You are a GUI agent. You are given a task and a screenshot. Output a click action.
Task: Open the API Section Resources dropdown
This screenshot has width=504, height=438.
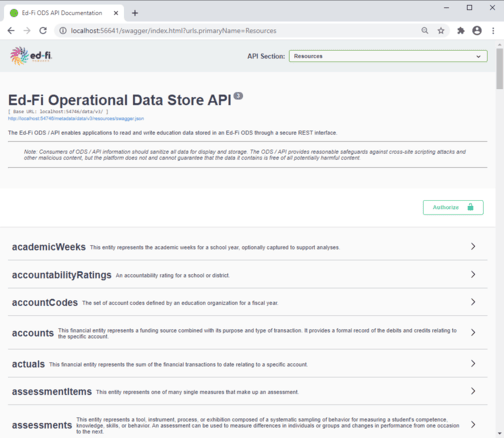[388, 56]
